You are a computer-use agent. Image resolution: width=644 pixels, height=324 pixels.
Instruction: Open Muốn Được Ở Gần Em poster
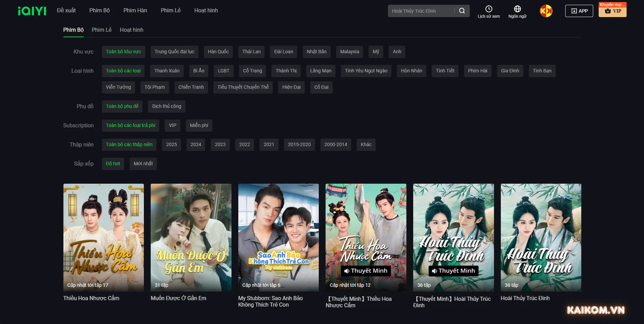[x=191, y=238]
